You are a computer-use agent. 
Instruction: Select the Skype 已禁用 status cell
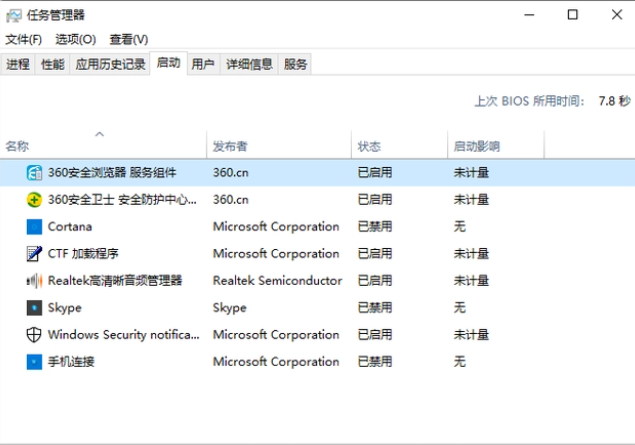pyautogui.click(x=375, y=308)
